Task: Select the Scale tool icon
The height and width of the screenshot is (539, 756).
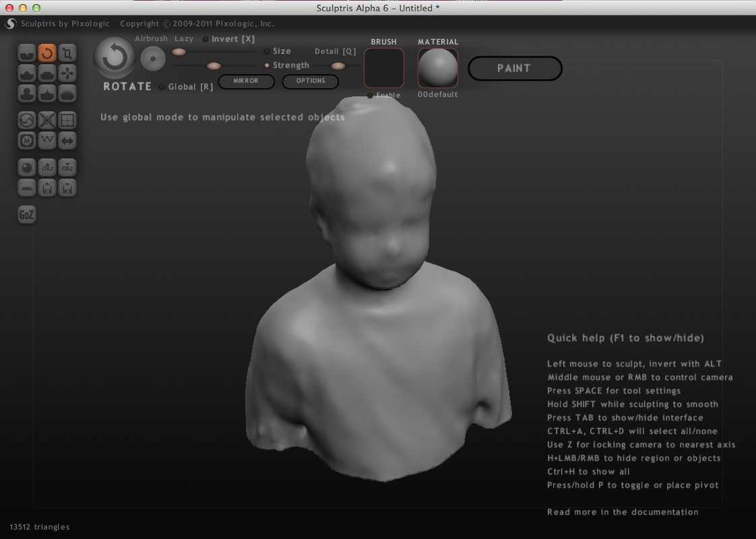Action: (67, 53)
